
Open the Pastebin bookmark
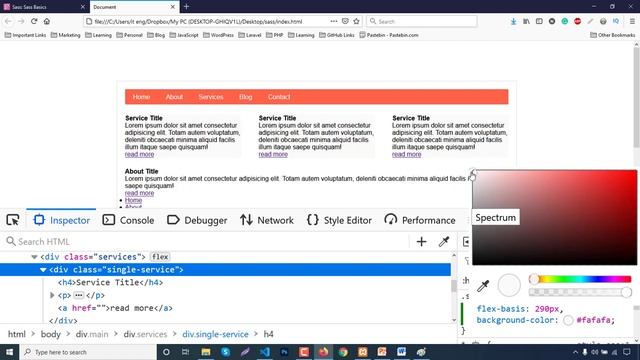coord(389,35)
